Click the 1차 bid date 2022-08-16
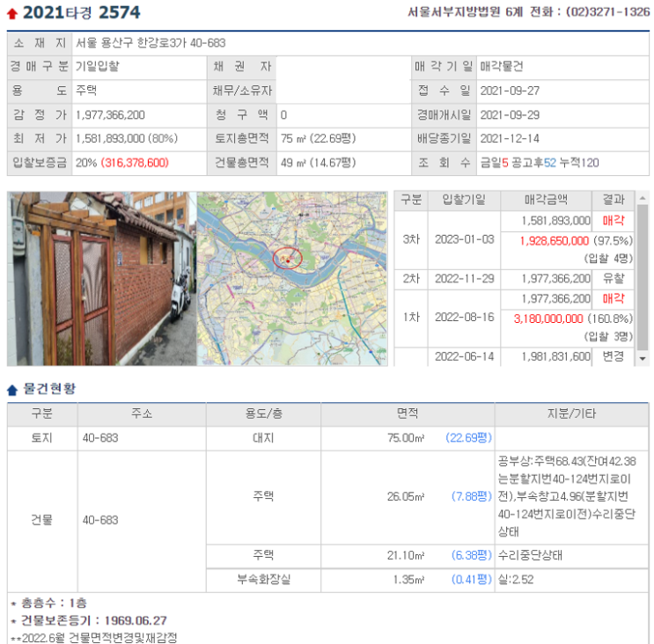This screenshot has width=654, height=644. pos(464,318)
